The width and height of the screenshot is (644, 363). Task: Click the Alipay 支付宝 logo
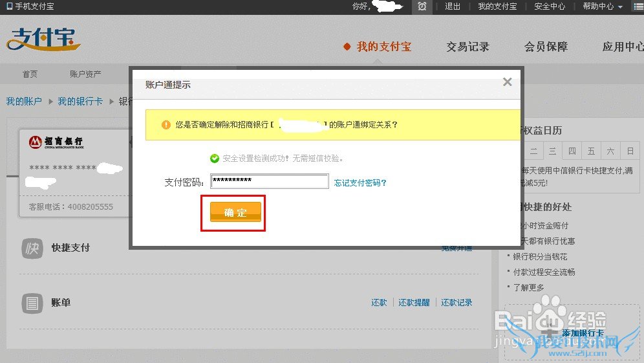click(x=43, y=39)
